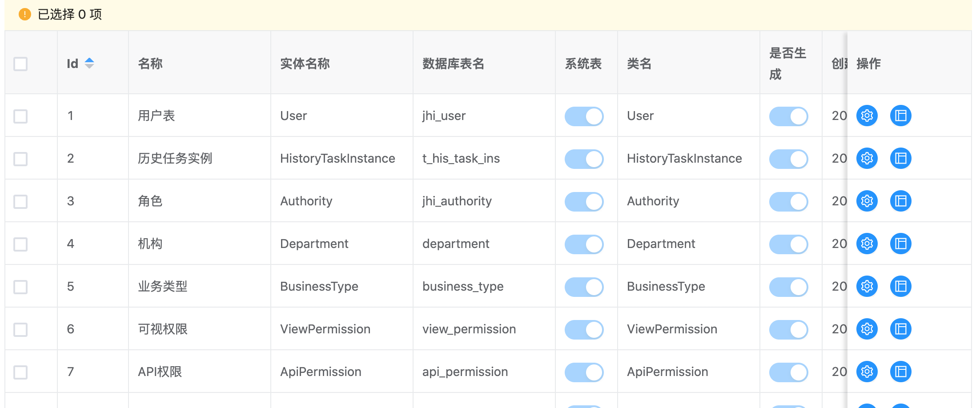Click gear icon in 机构 row
980x408 pixels.
(x=867, y=244)
